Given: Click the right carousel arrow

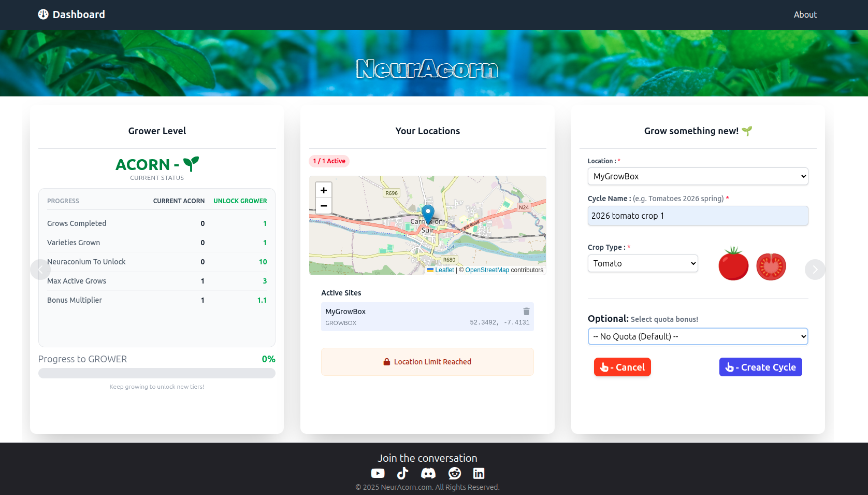Looking at the screenshot, I should (815, 270).
